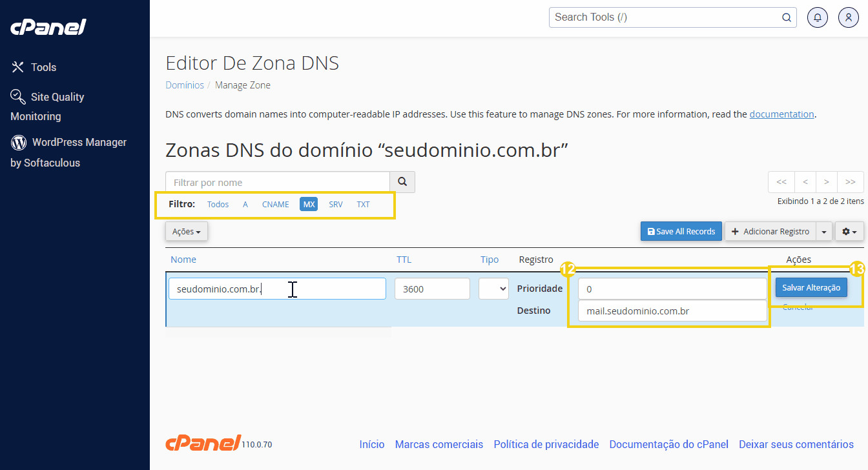
Task: Sort by the Nome column
Action: [x=183, y=260]
